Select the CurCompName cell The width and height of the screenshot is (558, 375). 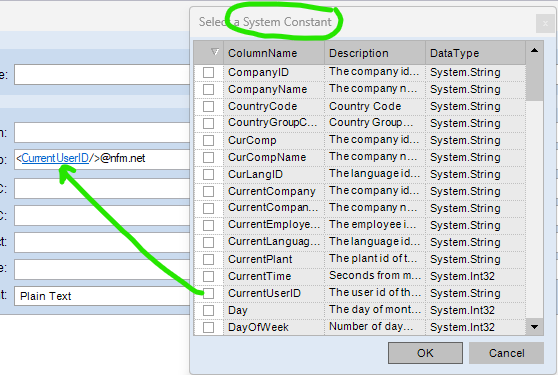(274, 157)
